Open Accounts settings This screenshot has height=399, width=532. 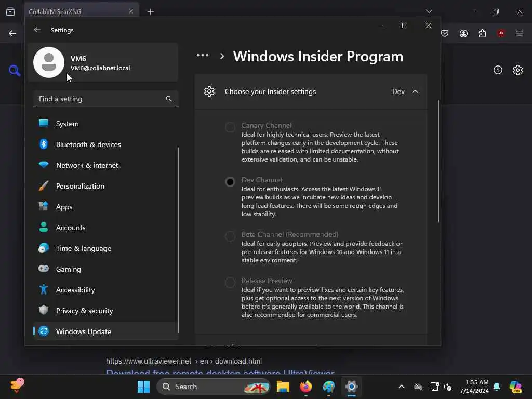tap(106, 228)
